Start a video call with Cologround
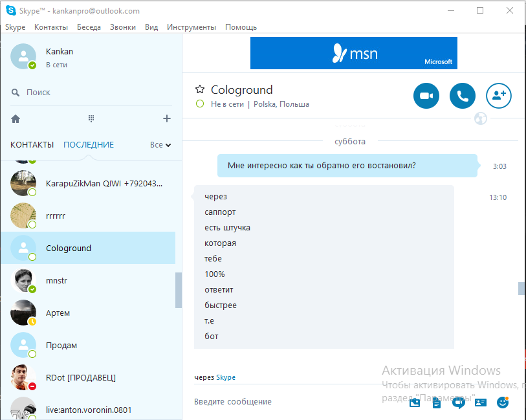This screenshot has height=420, width=526. tap(426, 96)
